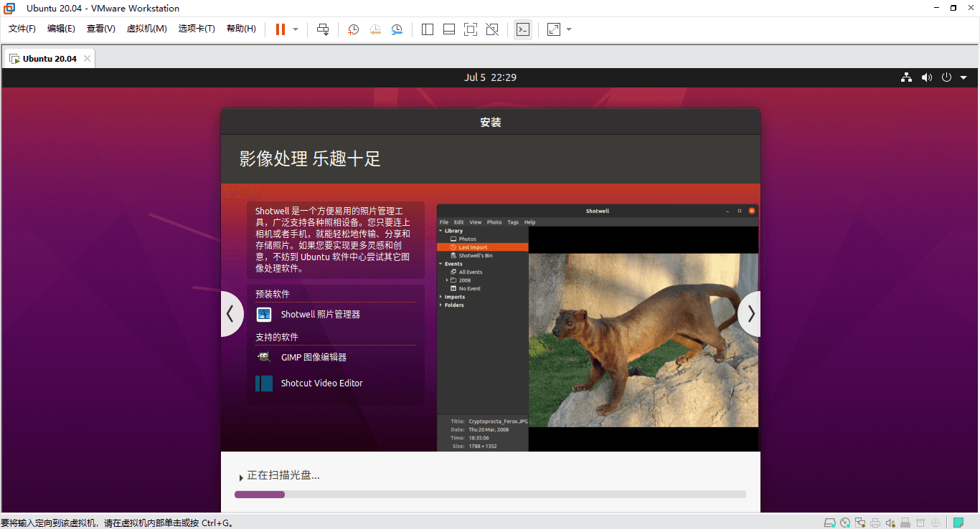Viewport: 980px width, 529px height.
Task: Click the input redirect hint in status bar
Action: [x=118, y=523]
